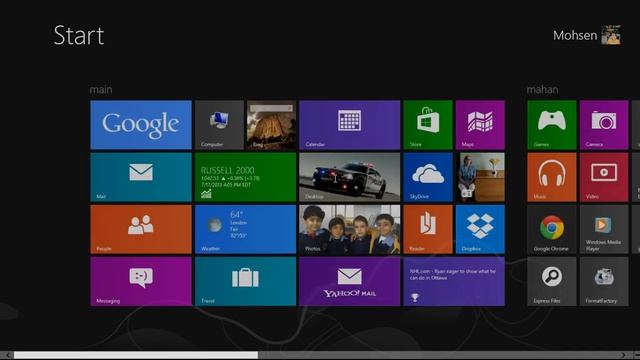Open the Video tile
Screen dimensions: 640x360
(604, 177)
